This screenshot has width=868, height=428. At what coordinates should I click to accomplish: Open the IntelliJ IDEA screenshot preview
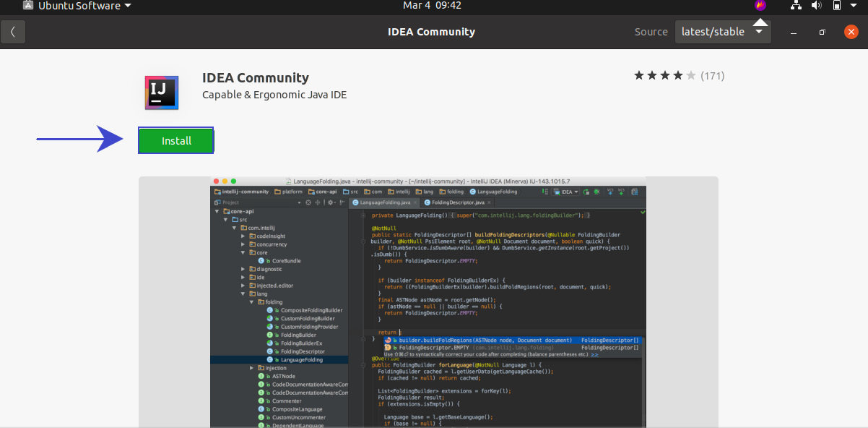(428, 302)
